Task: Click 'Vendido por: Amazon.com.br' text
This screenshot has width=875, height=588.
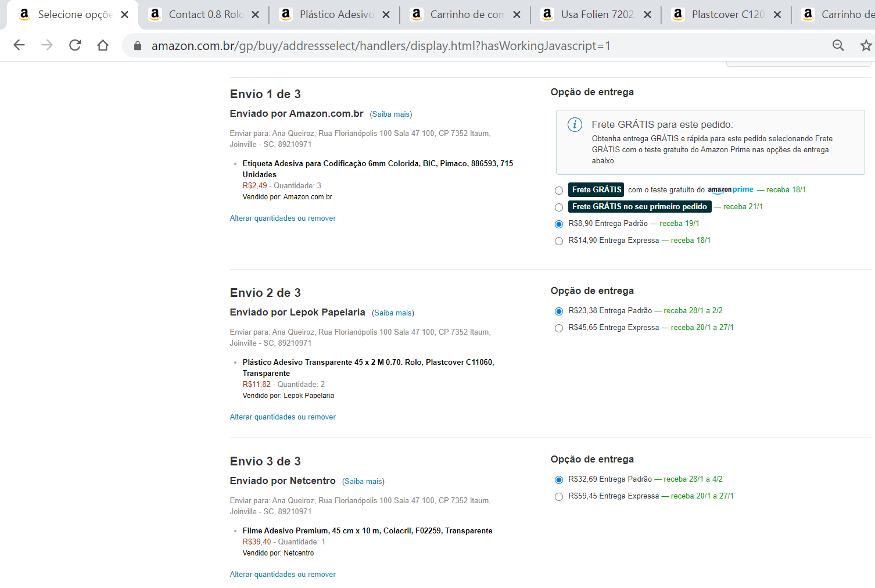Action: click(288, 197)
